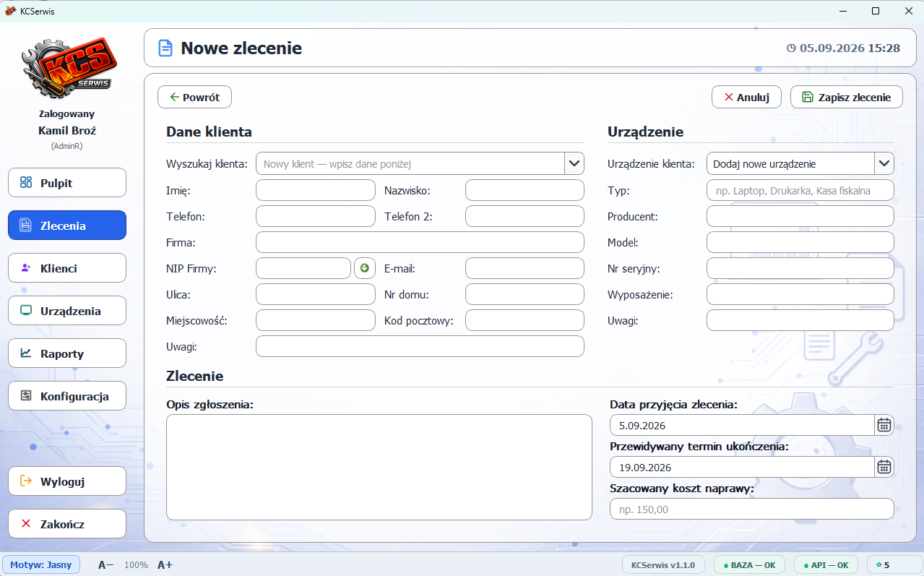Click the BAZA — OK status indicator
The image size is (924, 576).
click(749, 564)
